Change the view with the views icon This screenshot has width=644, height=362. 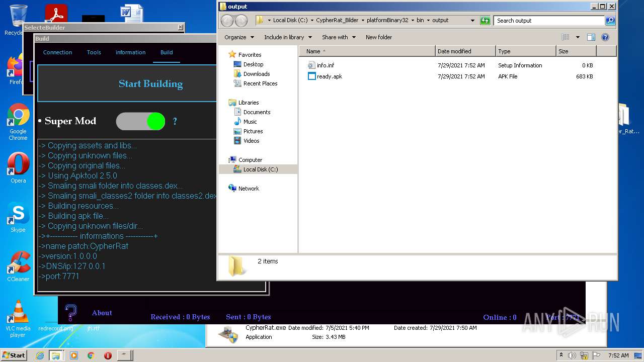(566, 37)
